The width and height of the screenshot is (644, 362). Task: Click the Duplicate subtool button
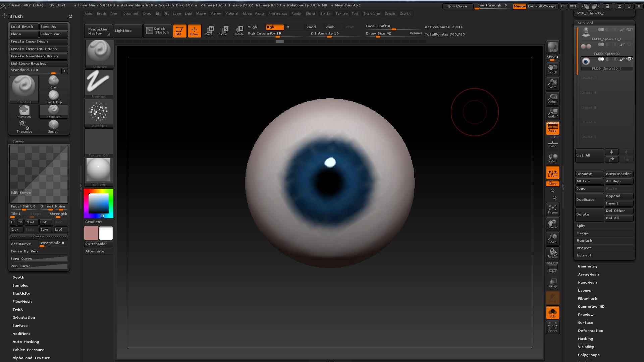[589, 200]
